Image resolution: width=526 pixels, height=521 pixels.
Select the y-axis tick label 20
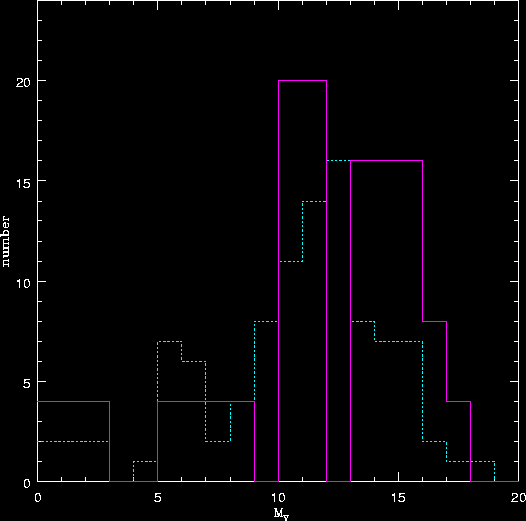(23, 83)
